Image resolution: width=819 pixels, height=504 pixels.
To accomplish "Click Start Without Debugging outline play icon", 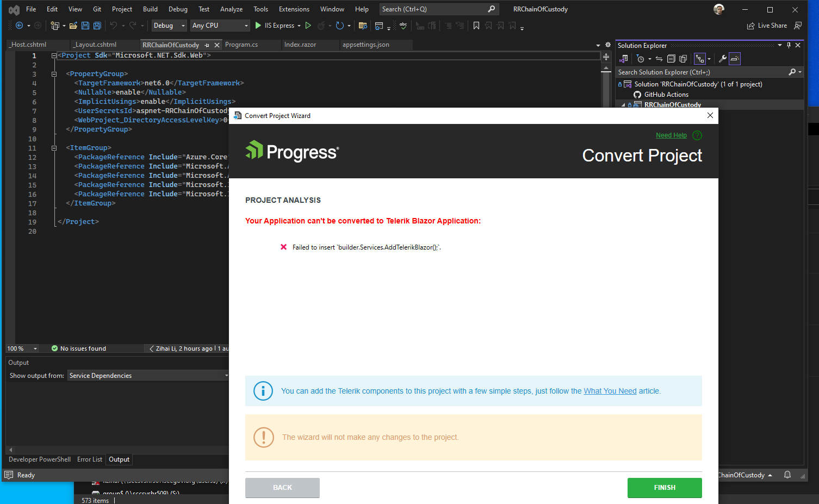I will coord(308,26).
